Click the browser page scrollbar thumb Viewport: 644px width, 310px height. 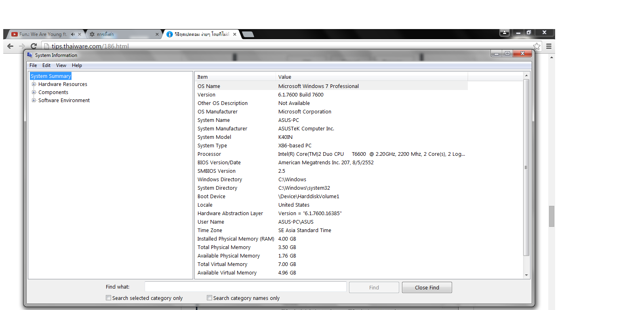pos(551,216)
